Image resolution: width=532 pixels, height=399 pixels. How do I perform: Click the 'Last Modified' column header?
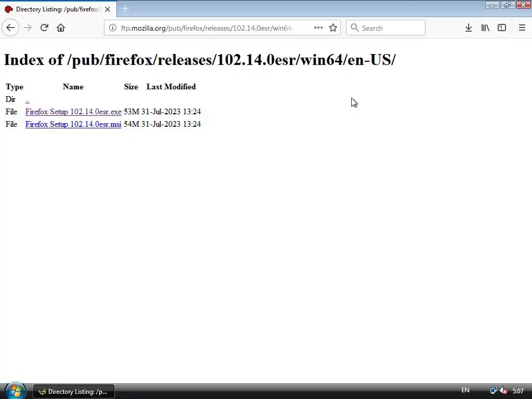[171, 87]
